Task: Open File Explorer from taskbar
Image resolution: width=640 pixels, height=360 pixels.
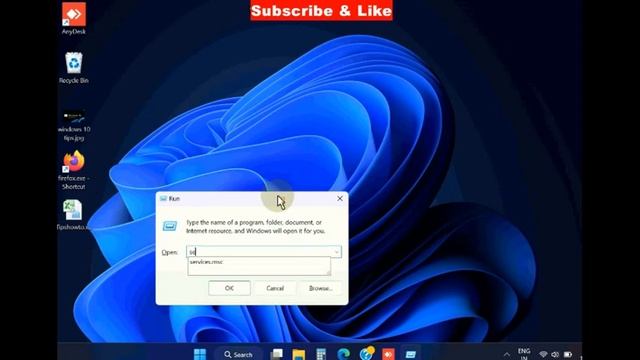Action: (298, 354)
